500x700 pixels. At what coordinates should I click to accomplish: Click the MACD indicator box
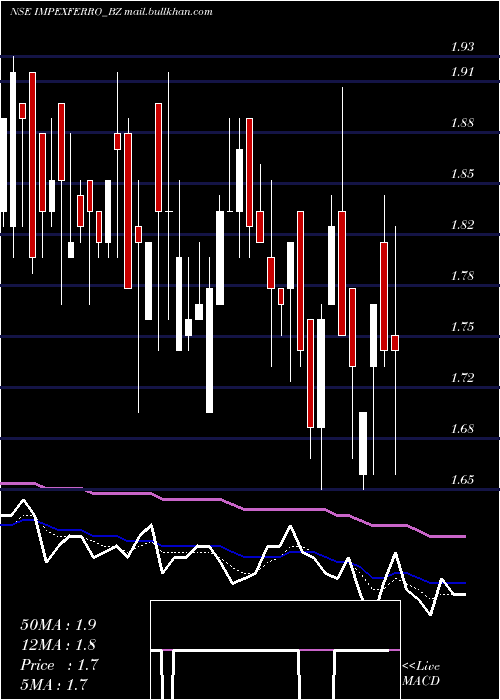275,650
